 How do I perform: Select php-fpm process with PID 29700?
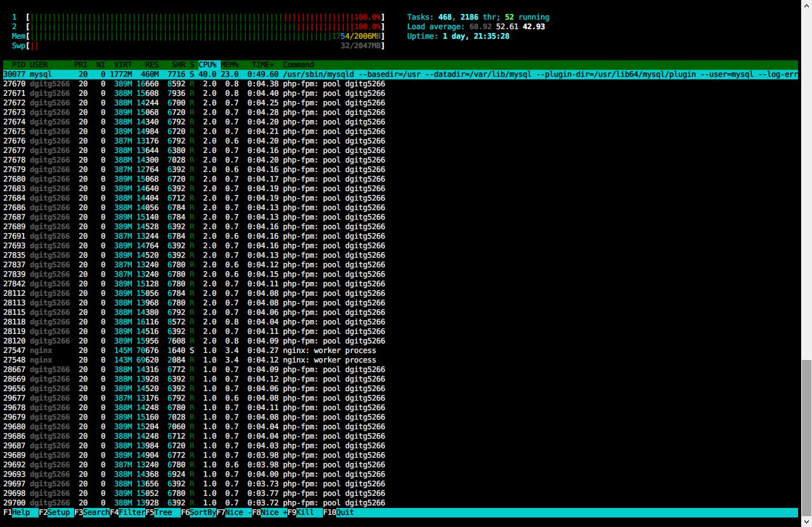[194, 503]
